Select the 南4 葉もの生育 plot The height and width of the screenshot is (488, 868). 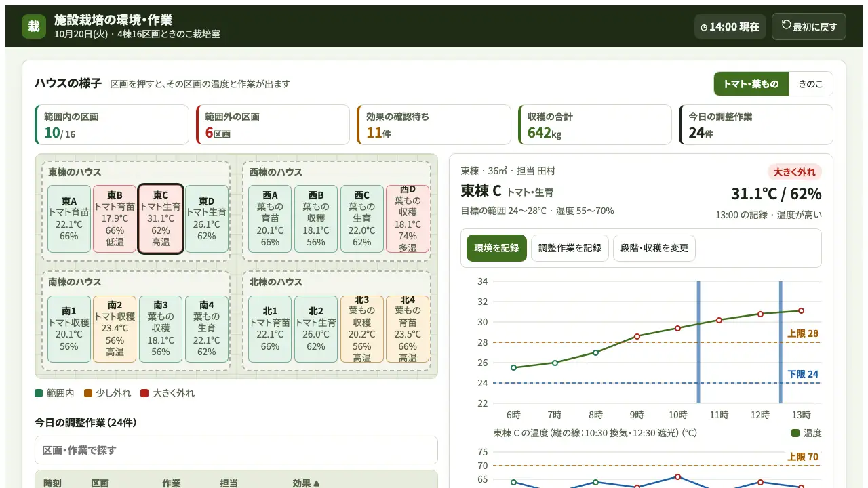point(207,329)
